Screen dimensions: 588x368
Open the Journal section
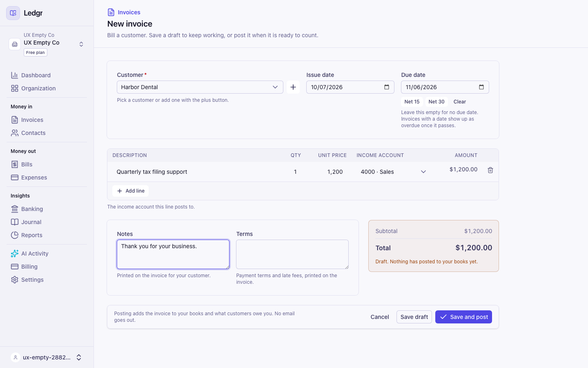47,222
